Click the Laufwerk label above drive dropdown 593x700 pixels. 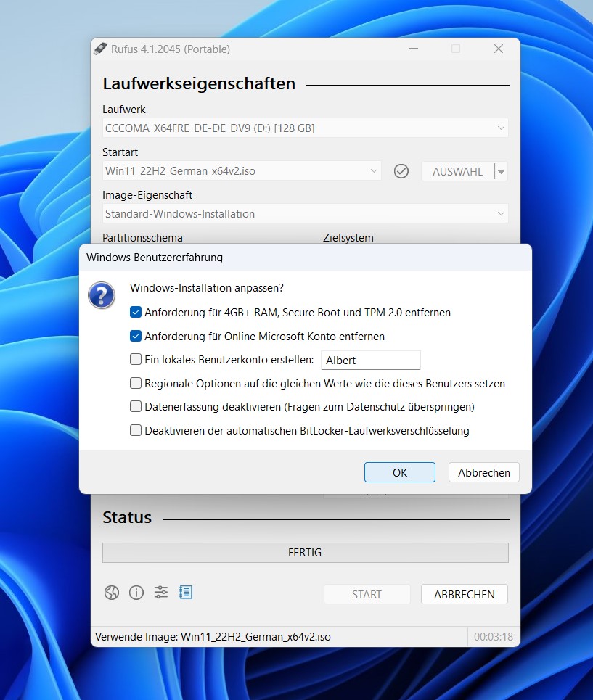tap(124, 110)
